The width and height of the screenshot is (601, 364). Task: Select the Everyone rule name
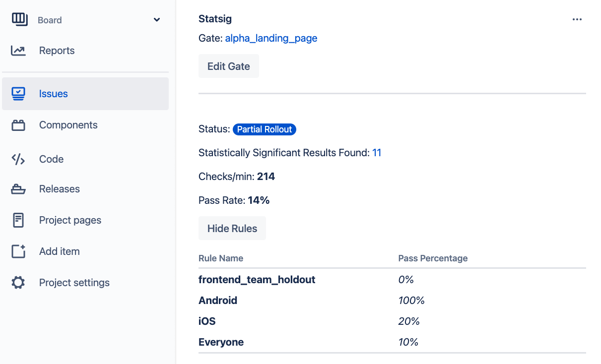tap(221, 342)
